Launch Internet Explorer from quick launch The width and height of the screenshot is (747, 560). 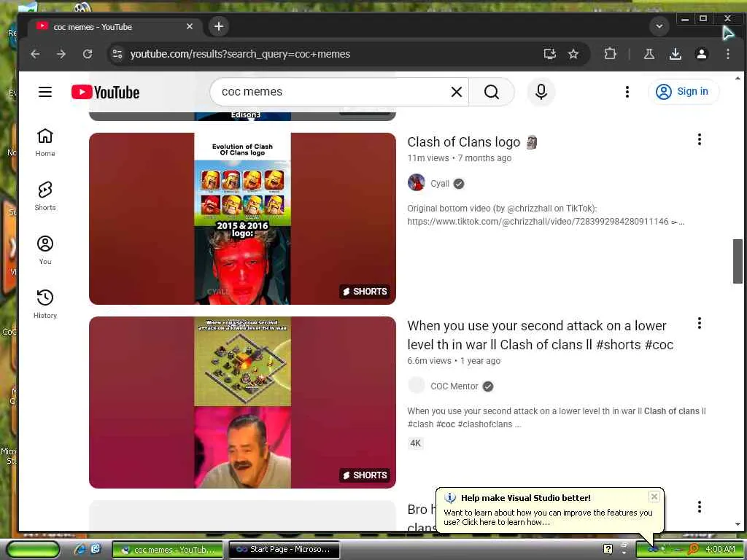point(80,550)
